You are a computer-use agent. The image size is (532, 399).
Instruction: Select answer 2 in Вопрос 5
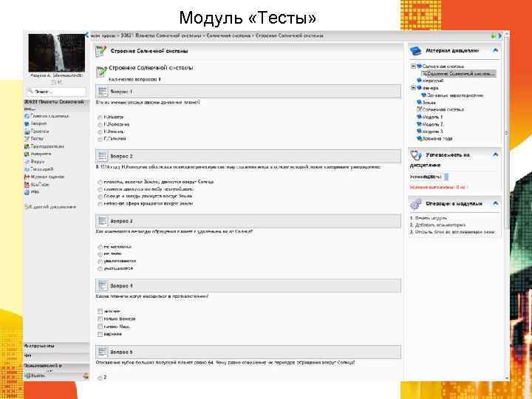[x=100, y=378]
